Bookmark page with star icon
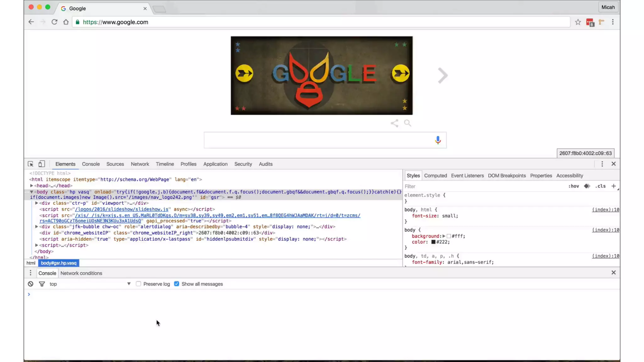The image size is (644, 362). (578, 22)
